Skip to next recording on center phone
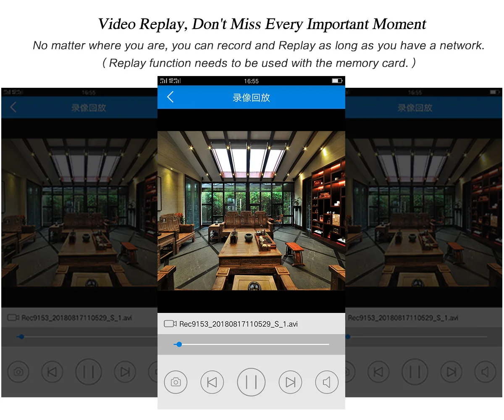Image resolution: width=504 pixels, height=420 pixels. [x=290, y=382]
